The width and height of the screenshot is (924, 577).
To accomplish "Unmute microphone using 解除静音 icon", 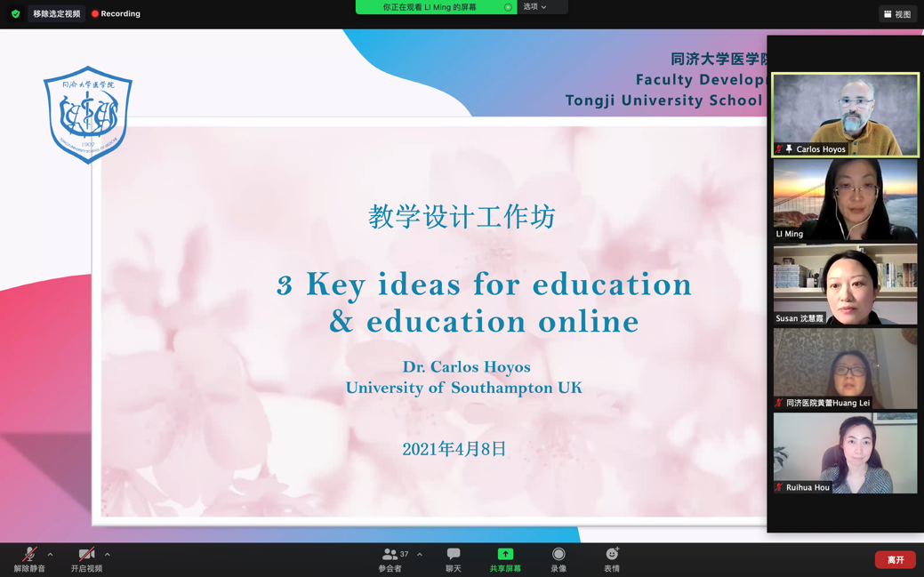I will coord(29,555).
